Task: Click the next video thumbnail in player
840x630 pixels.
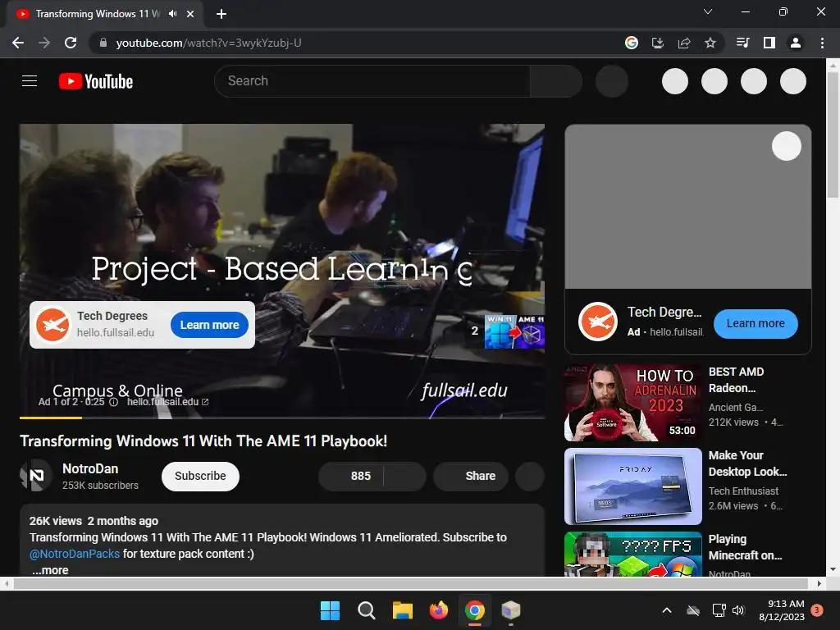Action: tap(514, 331)
